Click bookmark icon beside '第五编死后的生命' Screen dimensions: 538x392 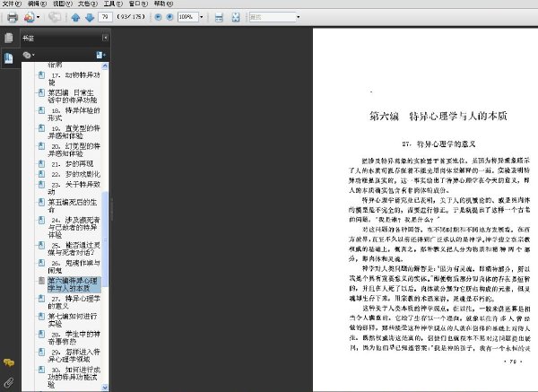pos(41,202)
